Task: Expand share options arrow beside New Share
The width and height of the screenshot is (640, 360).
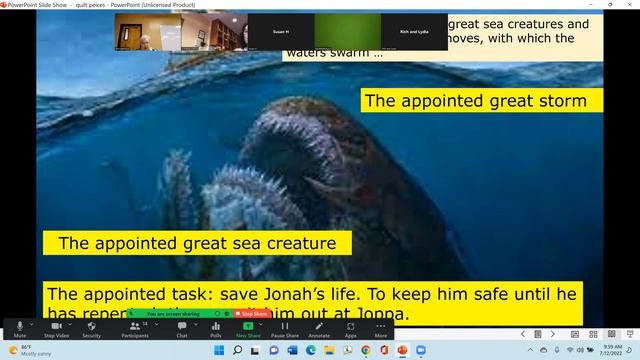Action: tap(261, 325)
